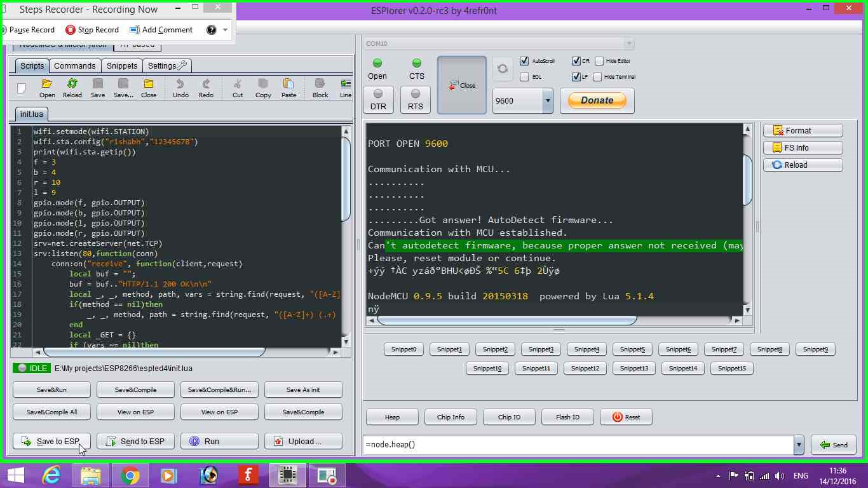Click Reload in the file manager panel
Screen dimensions: 868x488
(x=803, y=165)
